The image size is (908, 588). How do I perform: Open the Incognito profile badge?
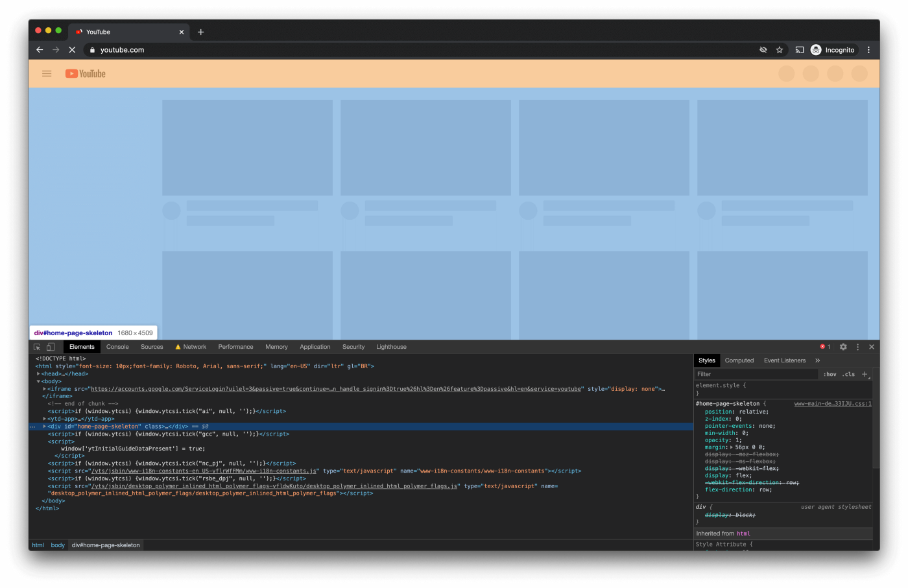coord(833,50)
